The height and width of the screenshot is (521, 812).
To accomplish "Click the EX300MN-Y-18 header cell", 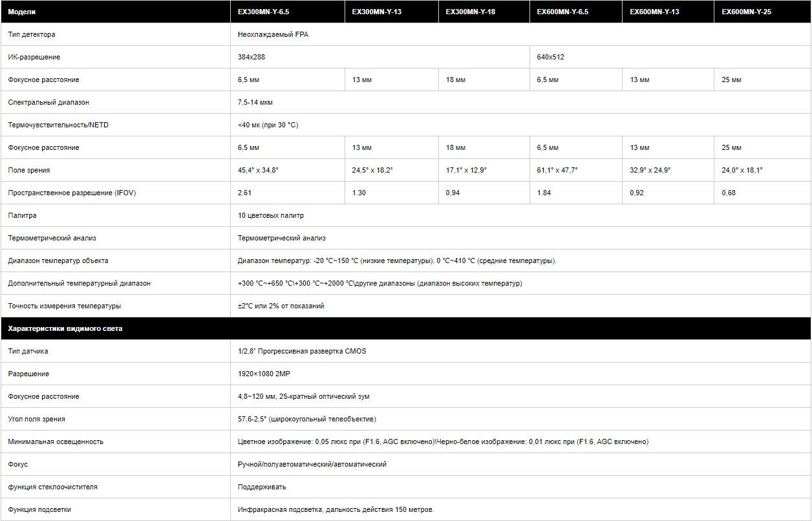I will tap(471, 12).
